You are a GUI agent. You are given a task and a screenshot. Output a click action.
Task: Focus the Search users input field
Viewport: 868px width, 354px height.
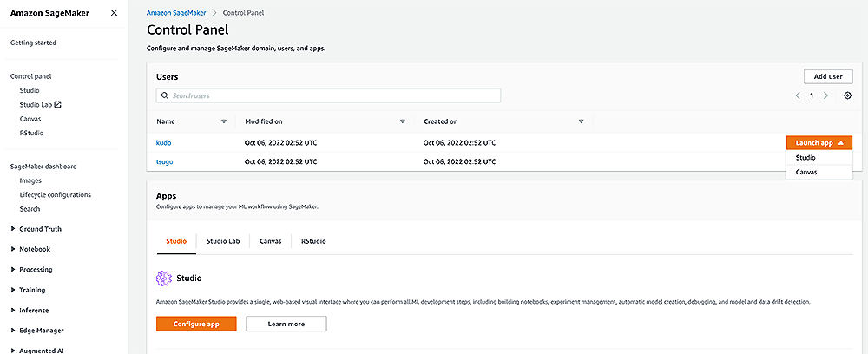[x=328, y=95]
